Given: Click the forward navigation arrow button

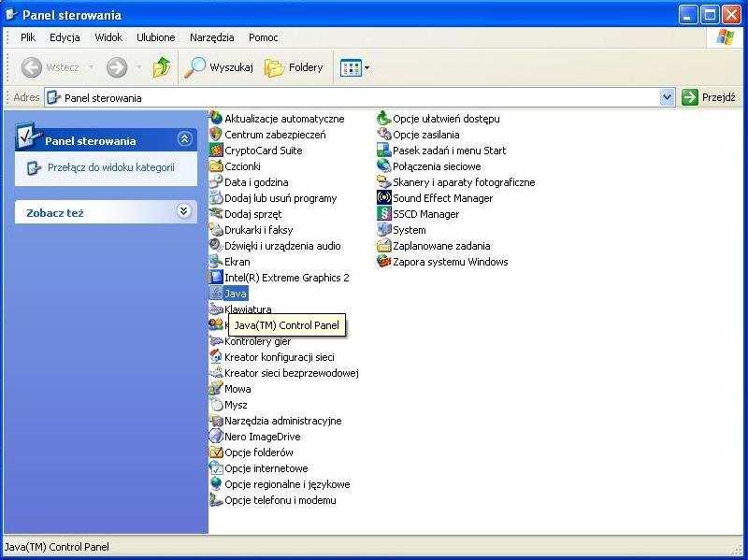Looking at the screenshot, I should [x=117, y=67].
